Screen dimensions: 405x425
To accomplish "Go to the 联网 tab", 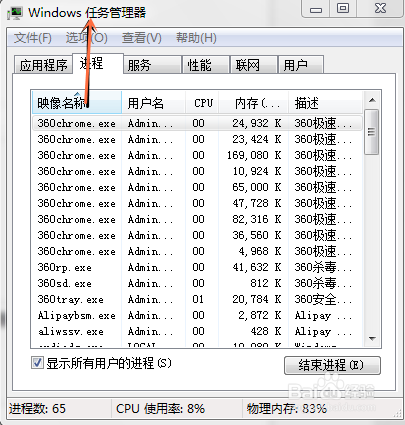I will 254,65.
